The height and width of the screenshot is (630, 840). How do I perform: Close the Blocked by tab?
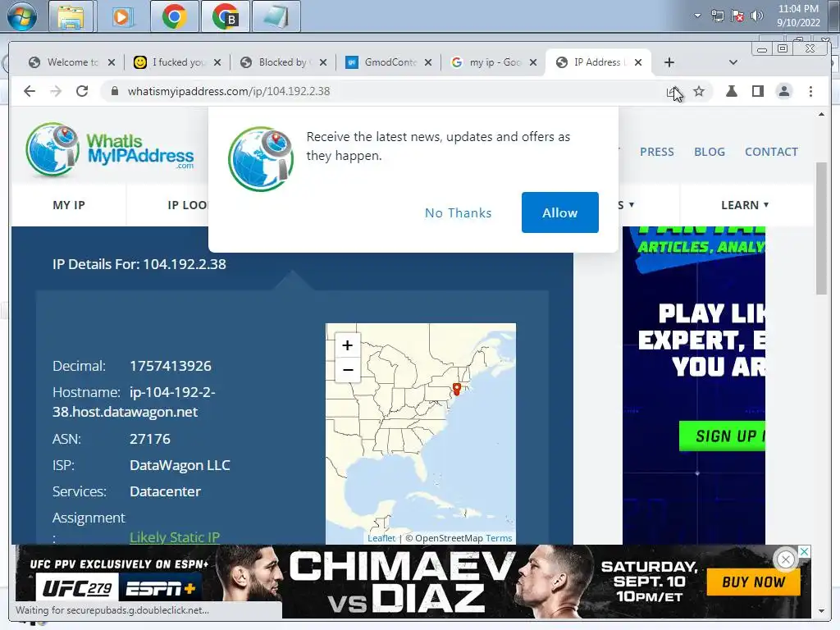coord(323,62)
